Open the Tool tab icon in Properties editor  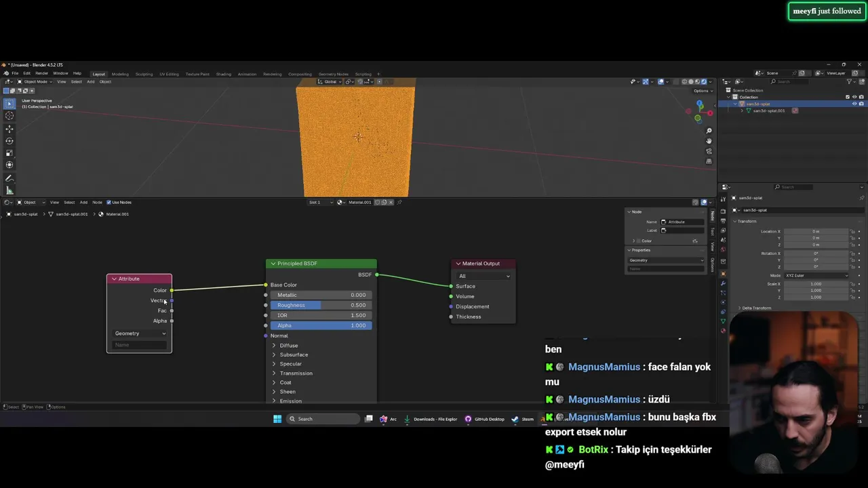(724, 199)
